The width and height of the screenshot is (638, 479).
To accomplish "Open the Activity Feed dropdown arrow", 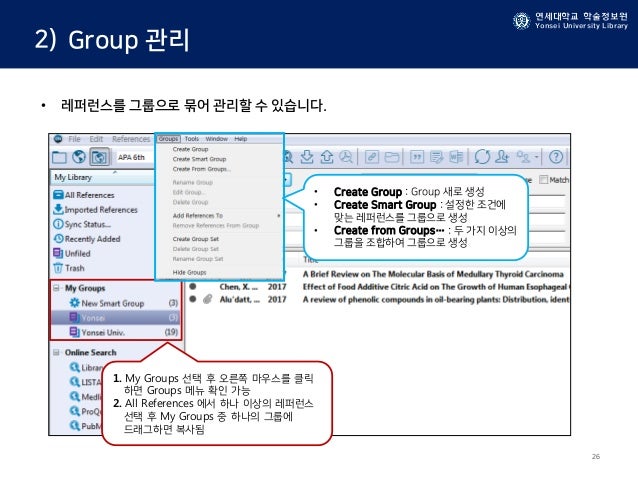I will click(x=536, y=157).
